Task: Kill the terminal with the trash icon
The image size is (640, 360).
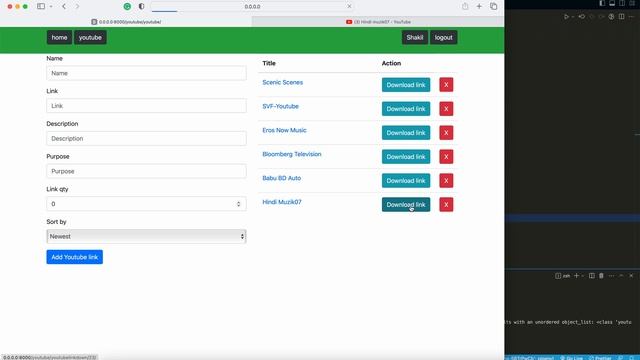Action: click(601, 276)
